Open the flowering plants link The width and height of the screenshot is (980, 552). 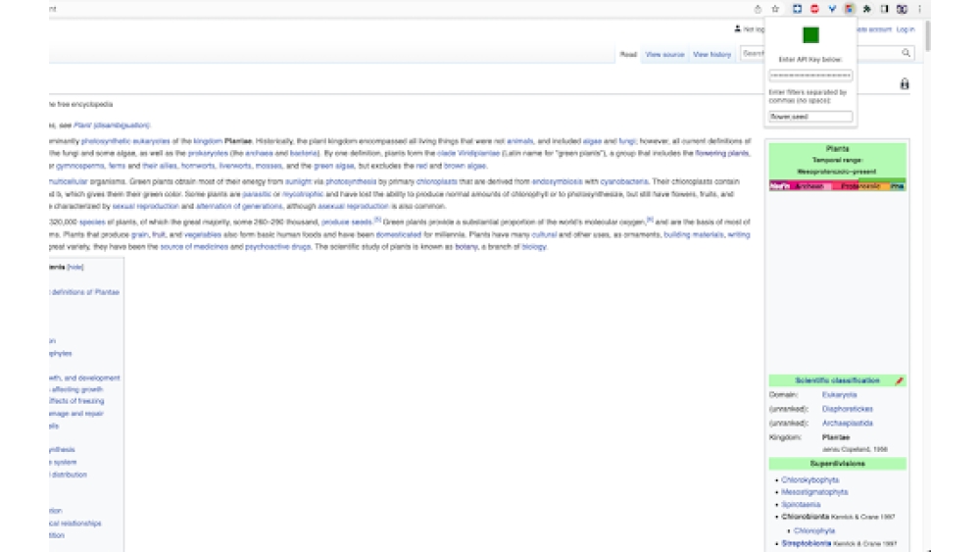721,153
